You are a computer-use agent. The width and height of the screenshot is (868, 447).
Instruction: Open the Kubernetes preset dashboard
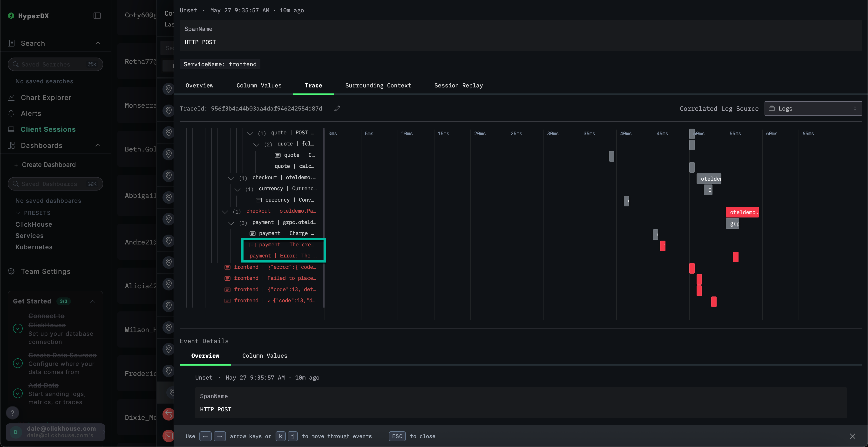tap(34, 247)
